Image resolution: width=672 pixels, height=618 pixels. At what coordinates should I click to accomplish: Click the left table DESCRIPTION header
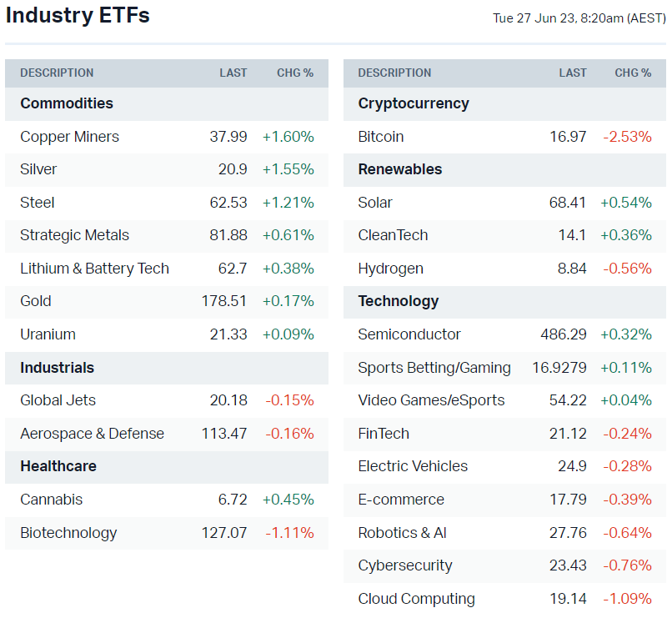57,73
